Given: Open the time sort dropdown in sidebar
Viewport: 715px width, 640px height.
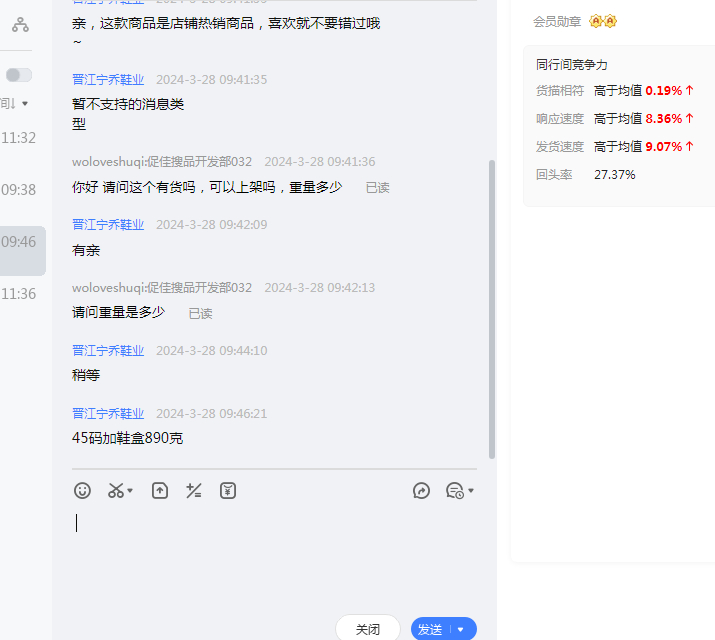Looking at the screenshot, I should [x=24, y=103].
